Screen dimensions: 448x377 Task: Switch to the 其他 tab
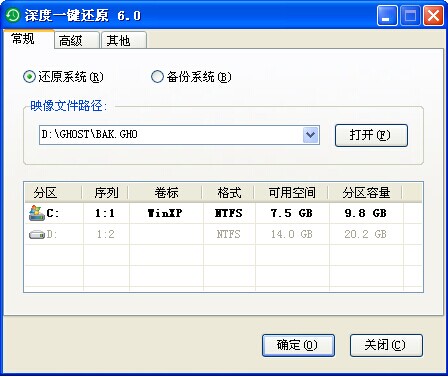click(124, 41)
